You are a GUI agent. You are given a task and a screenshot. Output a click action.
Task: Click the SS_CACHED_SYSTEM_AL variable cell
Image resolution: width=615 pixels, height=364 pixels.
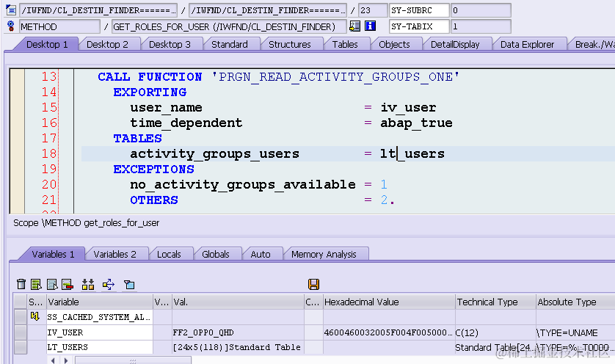click(x=100, y=317)
